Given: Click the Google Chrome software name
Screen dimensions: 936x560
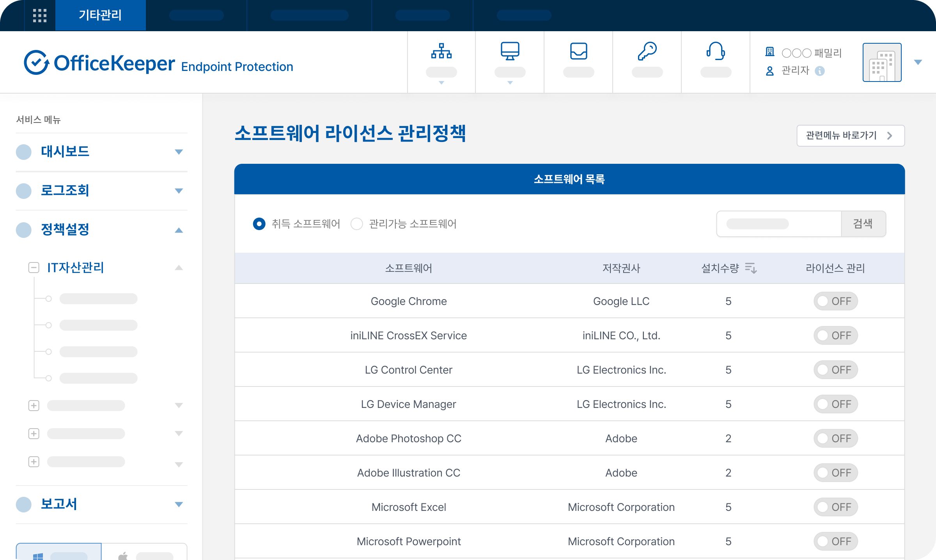Looking at the screenshot, I should pyautogui.click(x=409, y=301).
